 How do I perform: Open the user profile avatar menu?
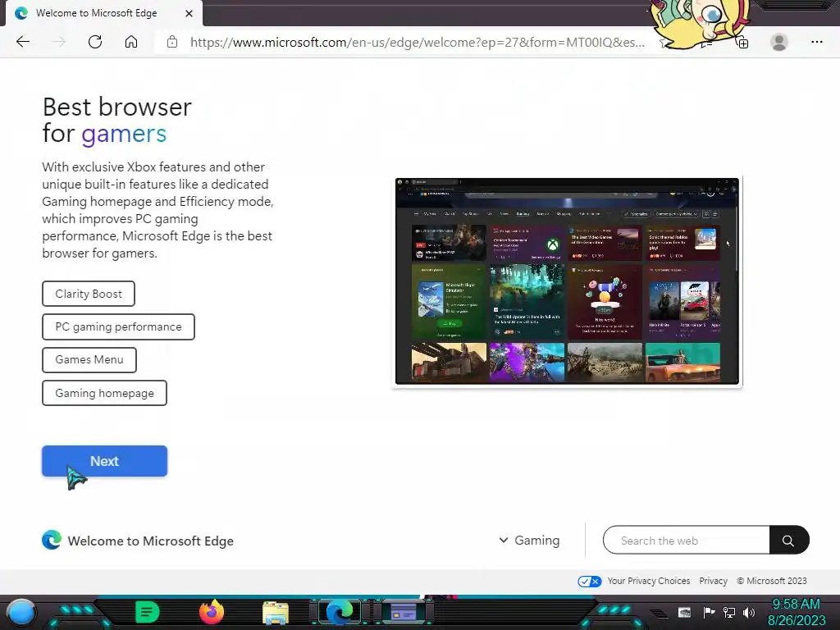pyautogui.click(x=779, y=42)
